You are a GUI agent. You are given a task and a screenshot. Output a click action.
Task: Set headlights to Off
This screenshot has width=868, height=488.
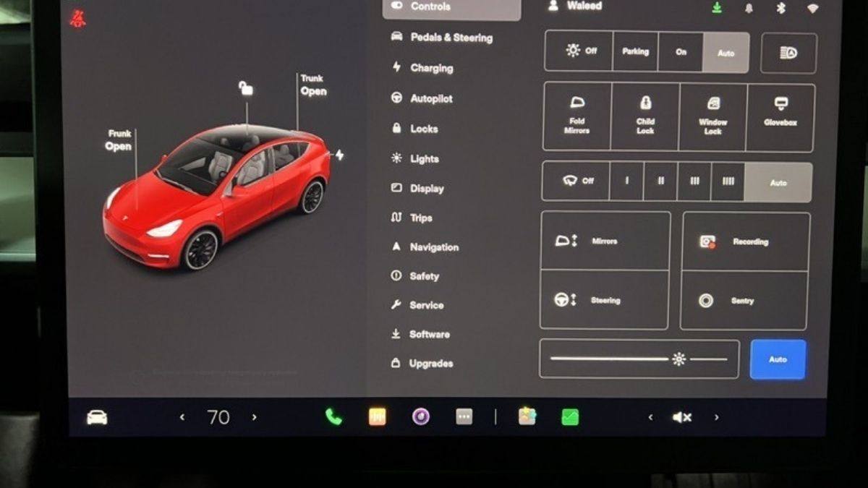579,51
